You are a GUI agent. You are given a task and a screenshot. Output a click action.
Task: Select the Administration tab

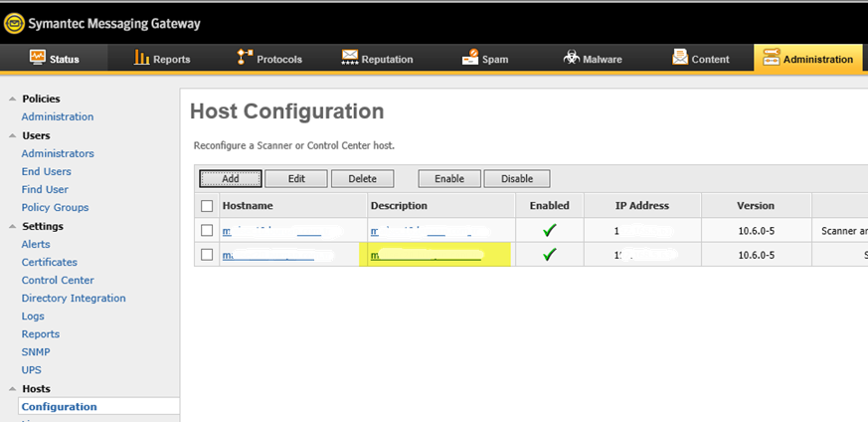(x=808, y=58)
